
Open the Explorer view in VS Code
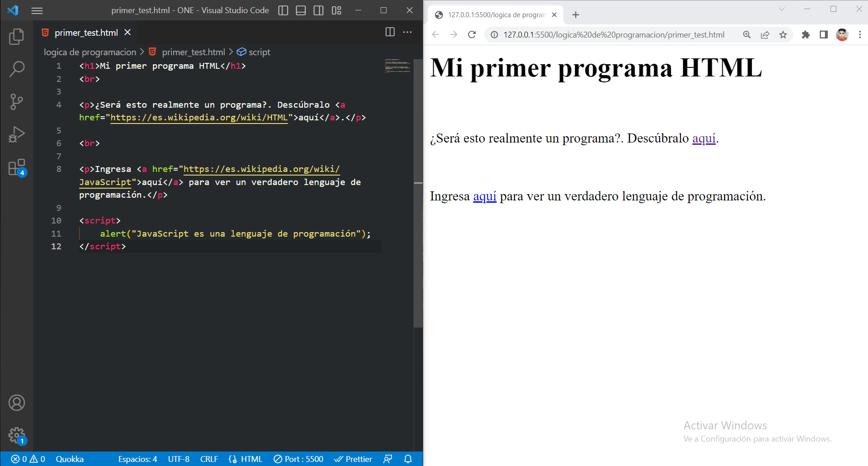click(17, 37)
